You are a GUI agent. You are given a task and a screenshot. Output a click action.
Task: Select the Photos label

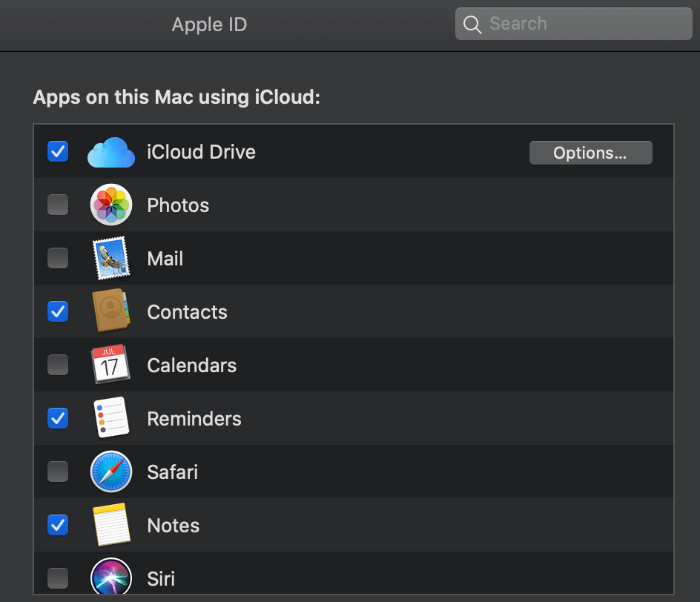click(178, 205)
